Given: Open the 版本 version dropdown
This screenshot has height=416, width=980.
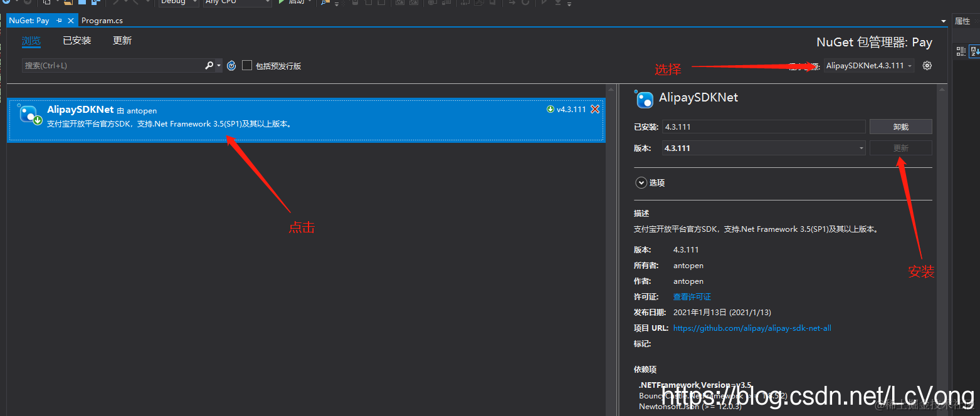Looking at the screenshot, I should coord(763,148).
